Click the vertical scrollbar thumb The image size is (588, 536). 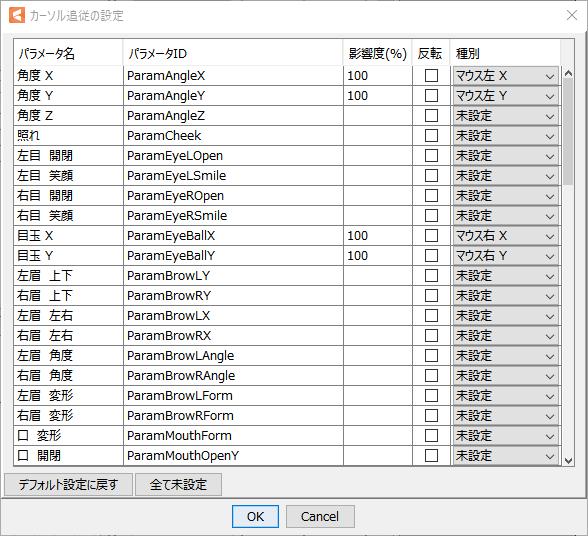click(568, 132)
